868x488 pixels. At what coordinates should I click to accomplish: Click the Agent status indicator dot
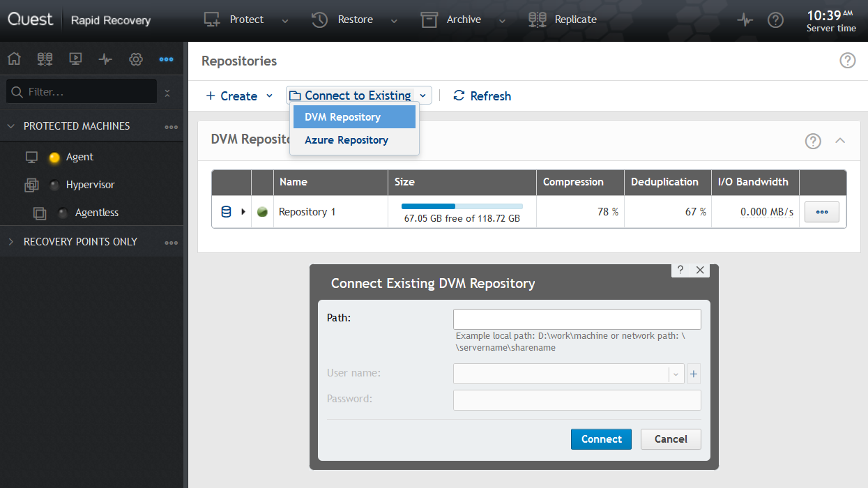click(54, 157)
